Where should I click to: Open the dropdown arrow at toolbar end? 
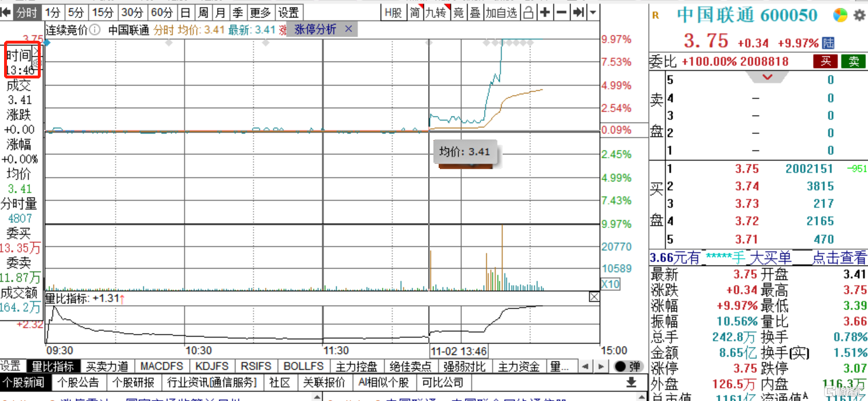click(593, 12)
